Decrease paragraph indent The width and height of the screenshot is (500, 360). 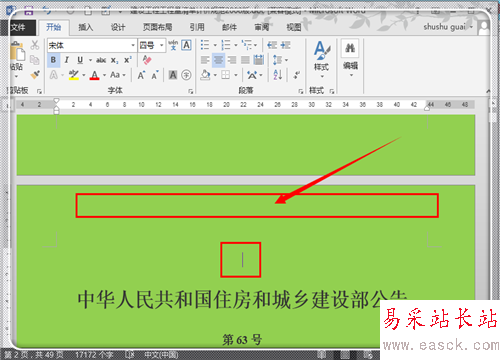point(272,45)
